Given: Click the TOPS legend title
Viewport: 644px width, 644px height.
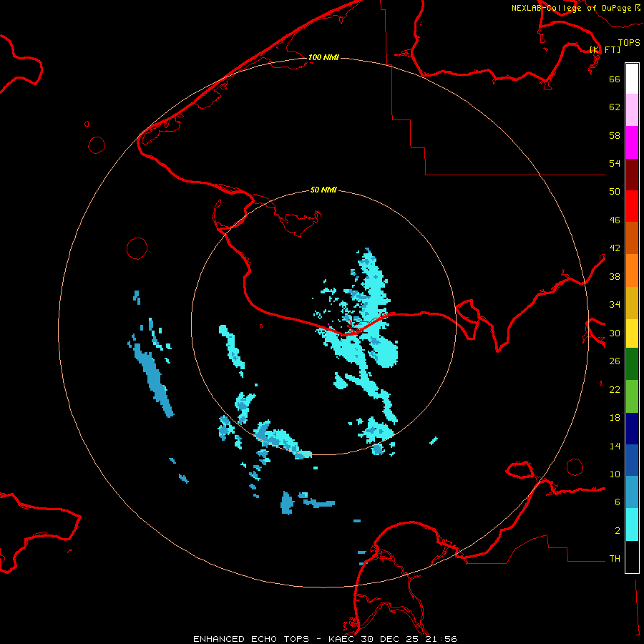Looking at the screenshot, I should [x=629, y=43].
